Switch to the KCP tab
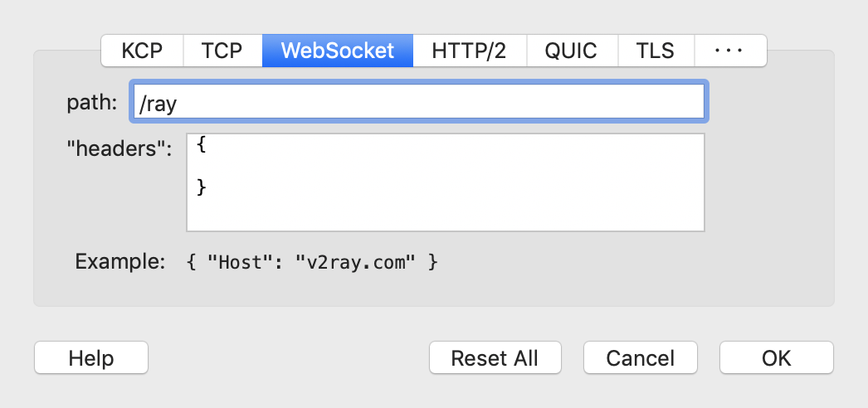The width and height of the screenshot is (868, 408). pos(142,51)
